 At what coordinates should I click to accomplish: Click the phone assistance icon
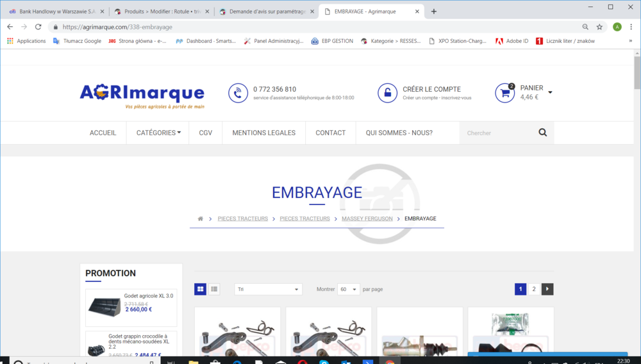(x=238, y=93)
